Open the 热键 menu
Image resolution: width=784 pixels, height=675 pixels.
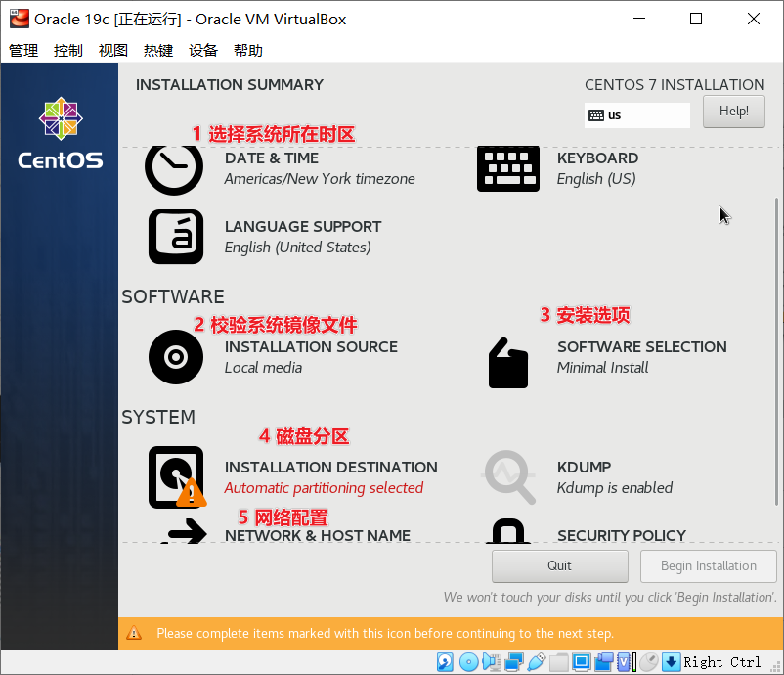pos(158,50)
